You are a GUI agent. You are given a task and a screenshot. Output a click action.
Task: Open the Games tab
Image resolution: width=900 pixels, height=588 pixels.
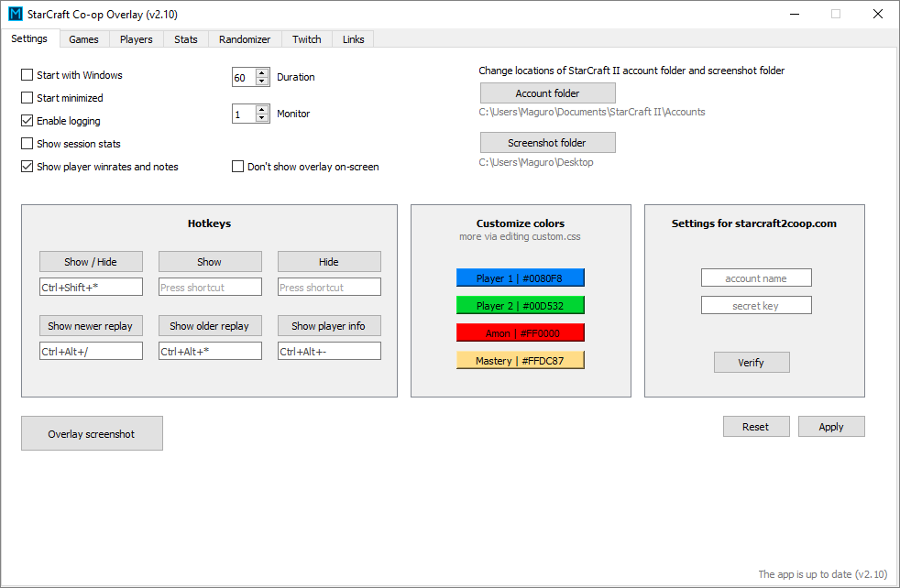tap(83, 39)
